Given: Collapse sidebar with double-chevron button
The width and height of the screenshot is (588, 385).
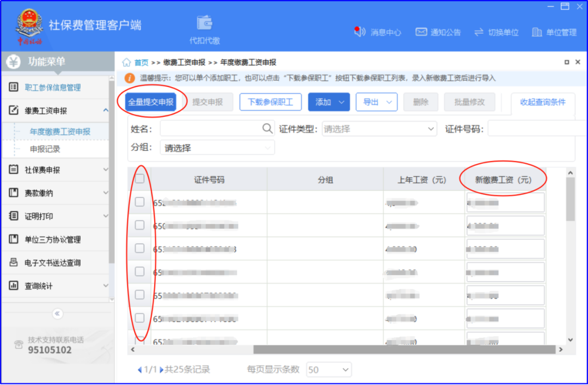Looking at the screenshot, I should click(57, 313).
